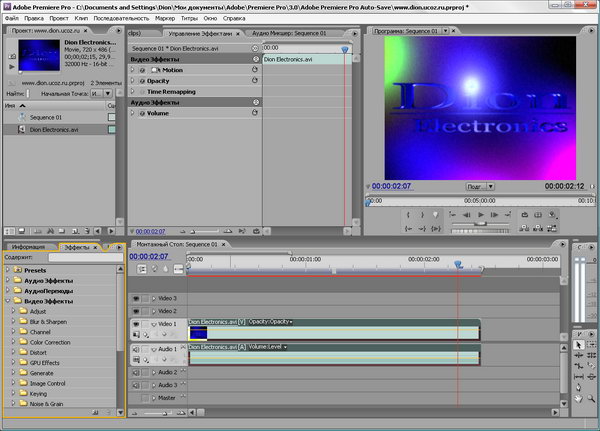This screenshot has height=431, width=600.
Task: Expand the Motion effect properties
Action: coord(133,70)
